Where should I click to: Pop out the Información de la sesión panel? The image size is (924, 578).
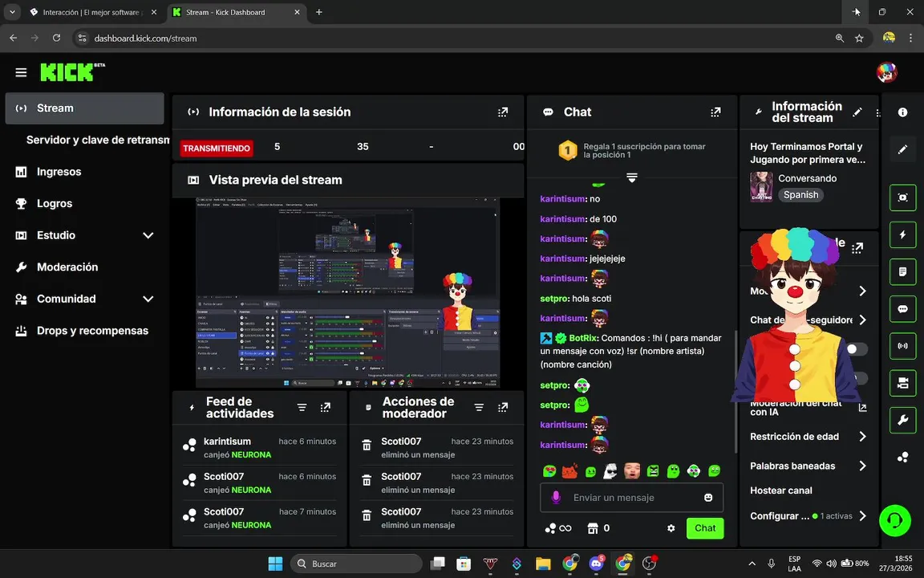click(x=503, y=112)
